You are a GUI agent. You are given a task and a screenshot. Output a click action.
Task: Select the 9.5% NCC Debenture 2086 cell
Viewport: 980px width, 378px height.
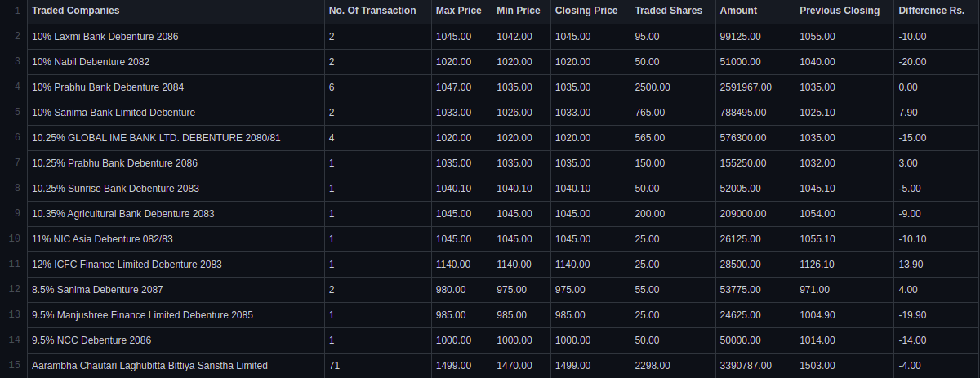point(175,340)
